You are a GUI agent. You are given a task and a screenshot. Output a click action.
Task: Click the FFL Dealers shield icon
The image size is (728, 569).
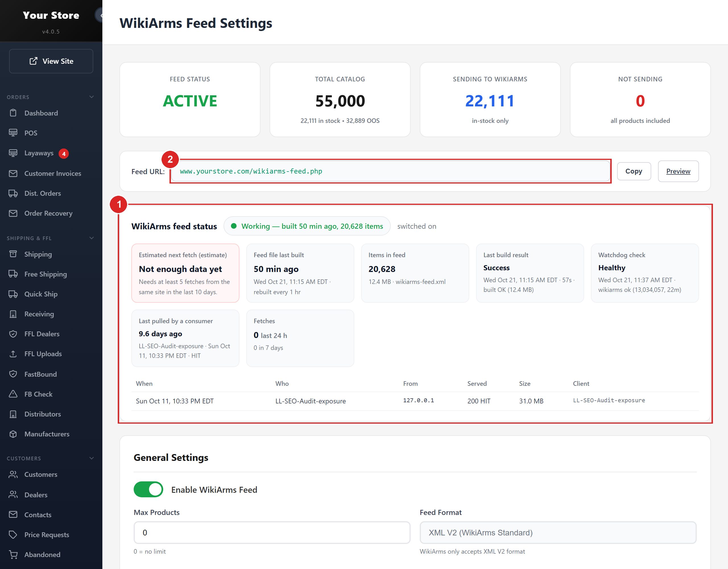(x=13, y=334)
